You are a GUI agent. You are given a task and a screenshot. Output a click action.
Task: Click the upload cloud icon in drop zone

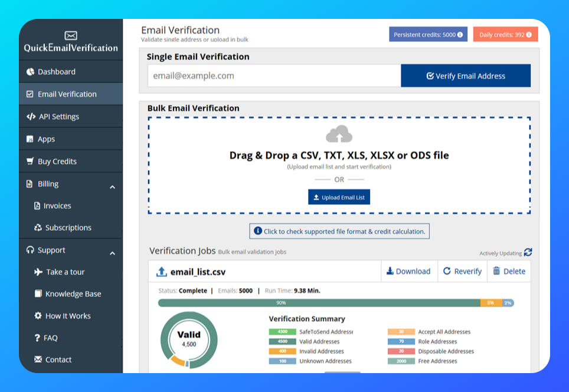coord(339,135)
